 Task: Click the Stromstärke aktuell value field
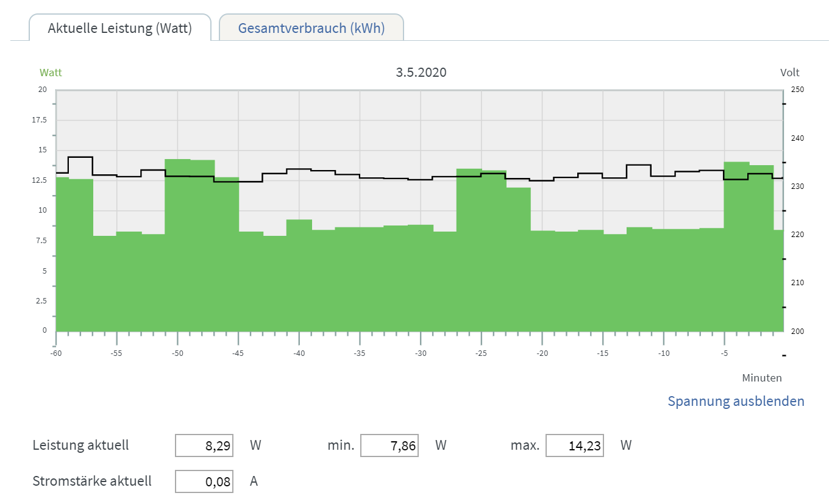click(204, 481)
